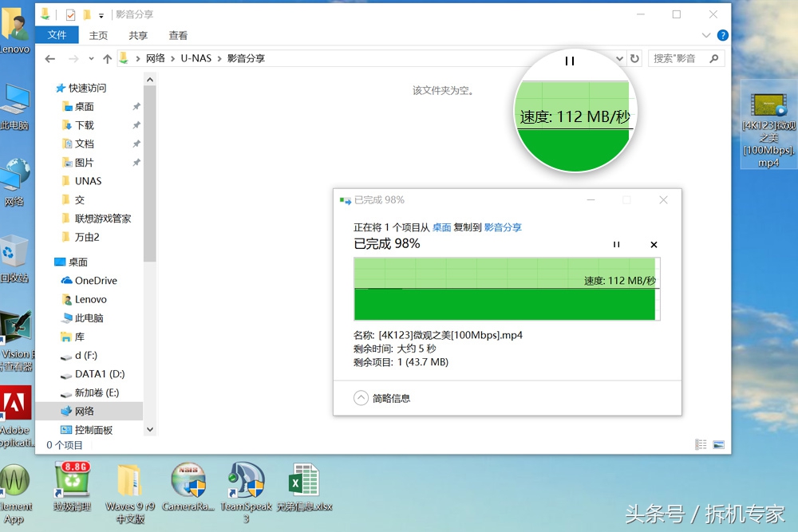Viewport: 798px width, 532px height.
Task: Switch to details view layout icon
Action: click(701, 444)
